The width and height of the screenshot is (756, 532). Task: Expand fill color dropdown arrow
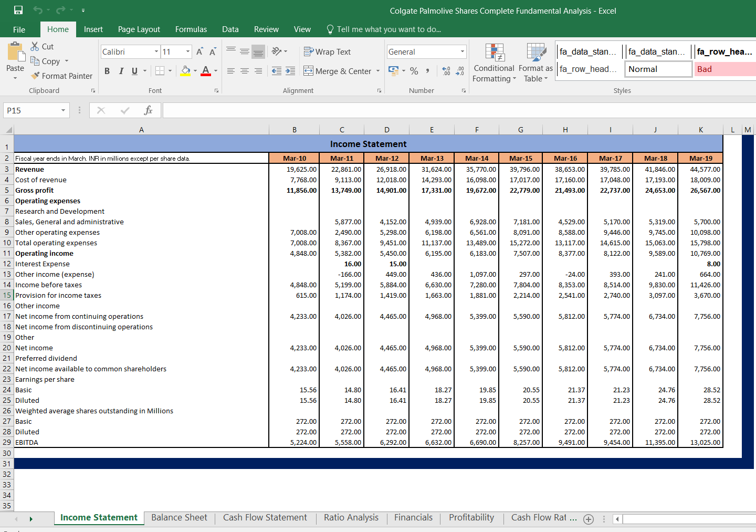click(195, 71)
